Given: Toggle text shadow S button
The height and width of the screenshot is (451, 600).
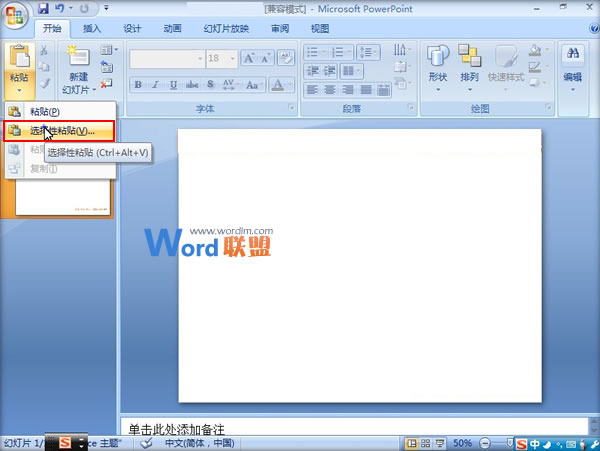Looking at the screenshot, I should pyautogui.click(x=210, y=85).
